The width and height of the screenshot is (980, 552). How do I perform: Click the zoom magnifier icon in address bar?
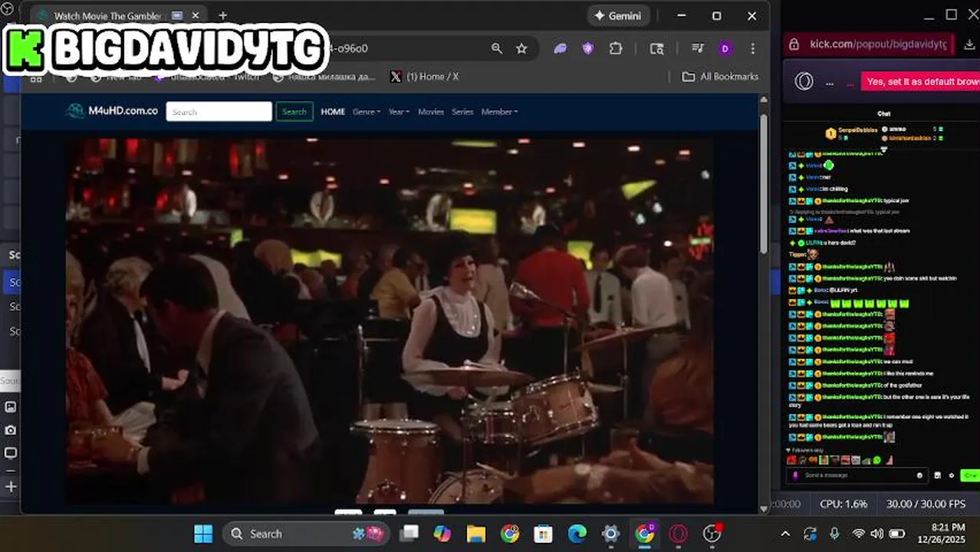[x=497, y=48]
